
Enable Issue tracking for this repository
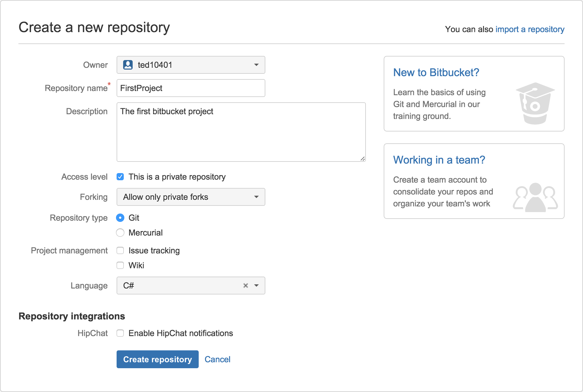point(121,251)
